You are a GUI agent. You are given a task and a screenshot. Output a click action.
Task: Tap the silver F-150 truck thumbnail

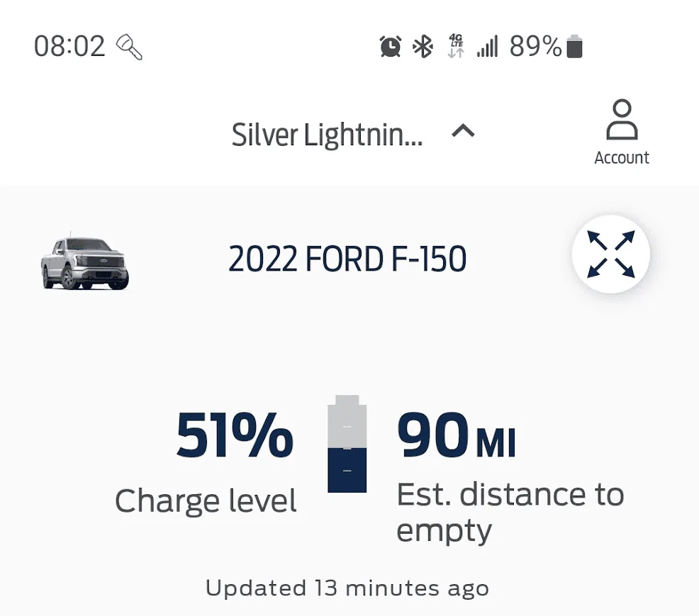[85, 262]
